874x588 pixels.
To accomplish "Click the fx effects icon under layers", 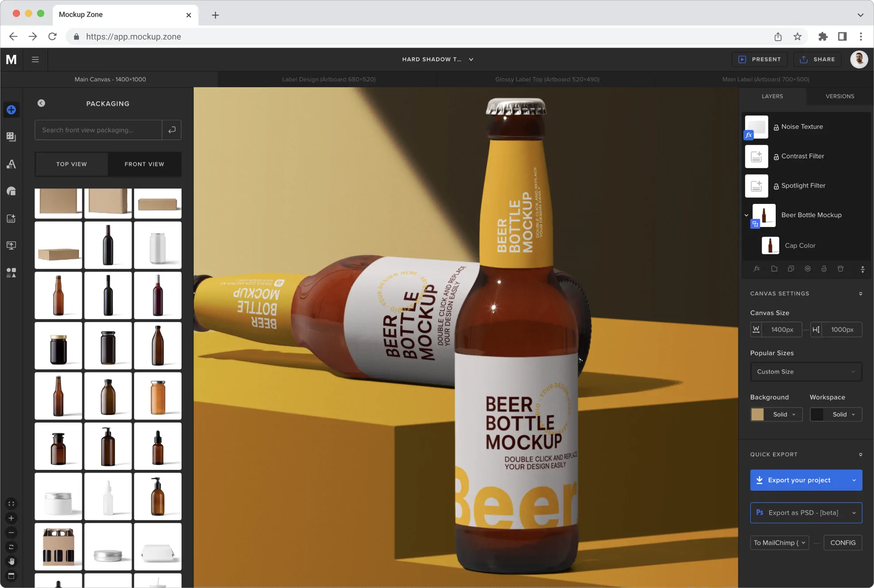I will tap(757, 269).
